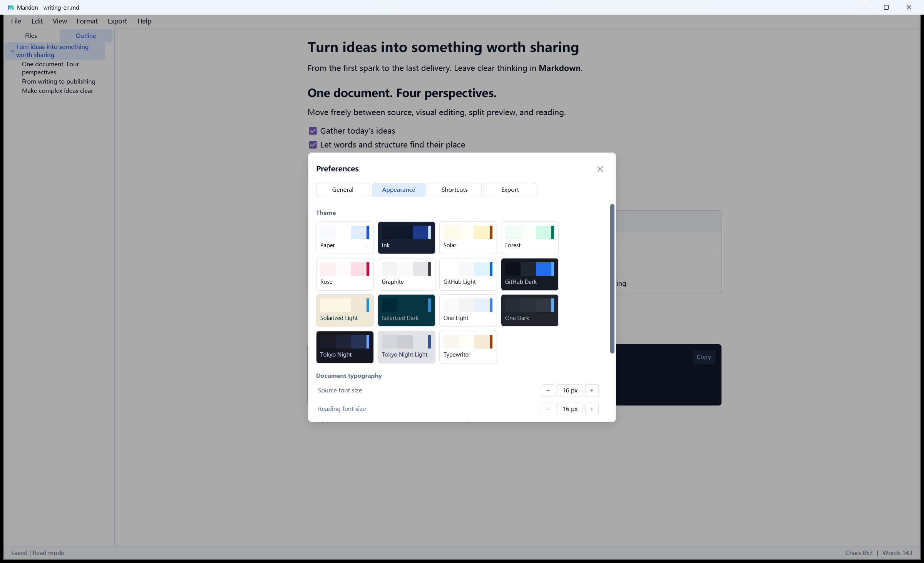Decrease the Source font size
The width and height of the screenshot is (924, 563).
tap(548, 390)
